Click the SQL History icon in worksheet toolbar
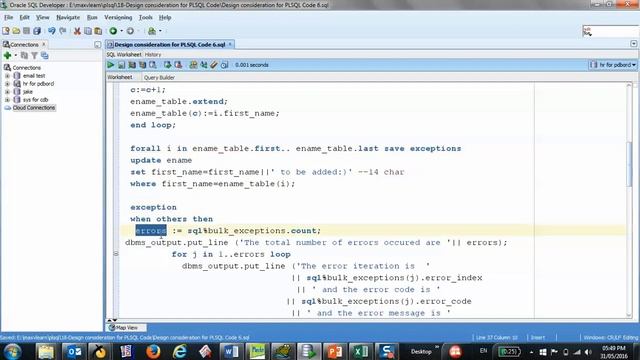Screen dimensions: 640x360 click(224, 65)
